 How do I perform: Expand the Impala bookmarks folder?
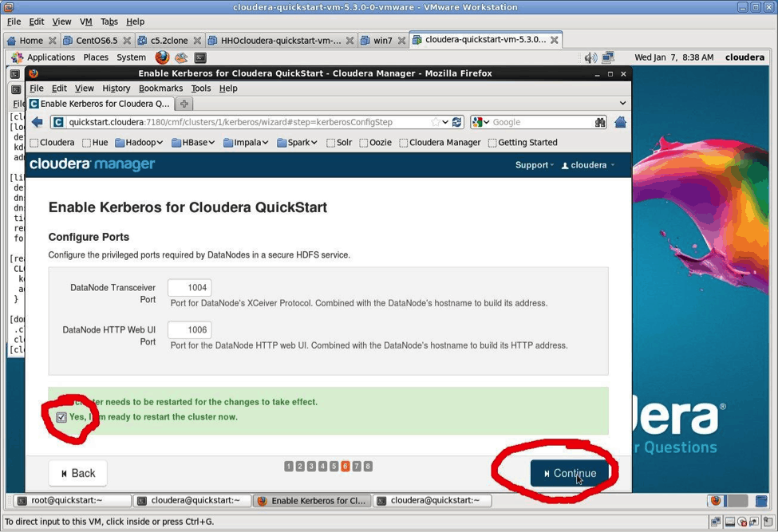click(245, 143)
